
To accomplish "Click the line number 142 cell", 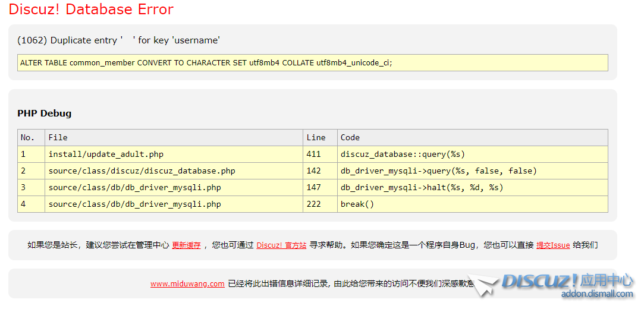I will (321, 171).
